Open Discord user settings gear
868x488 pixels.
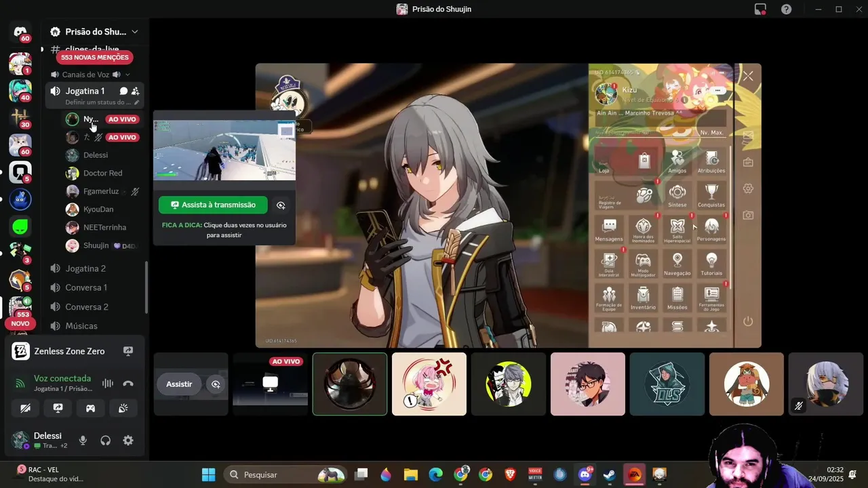click(128, 441)
